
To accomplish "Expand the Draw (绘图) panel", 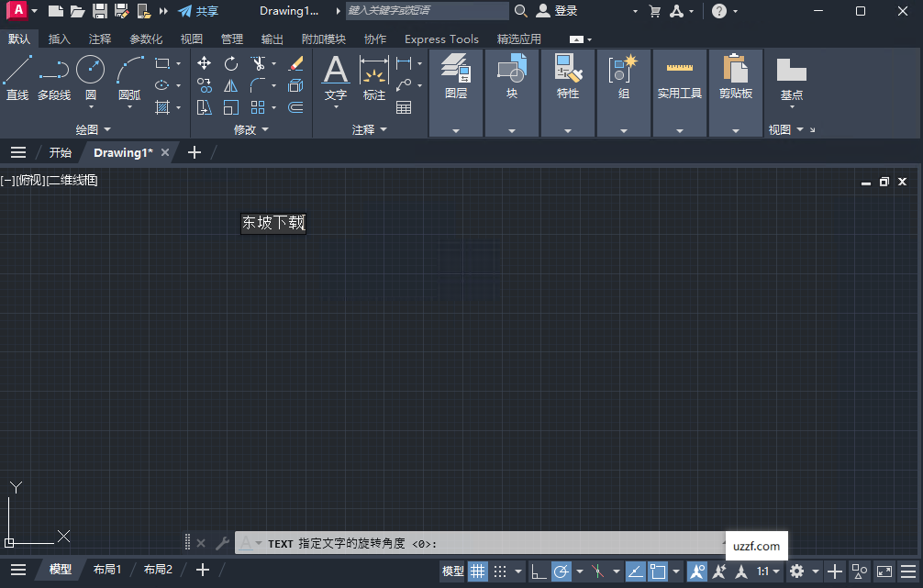I will (93, 128).
